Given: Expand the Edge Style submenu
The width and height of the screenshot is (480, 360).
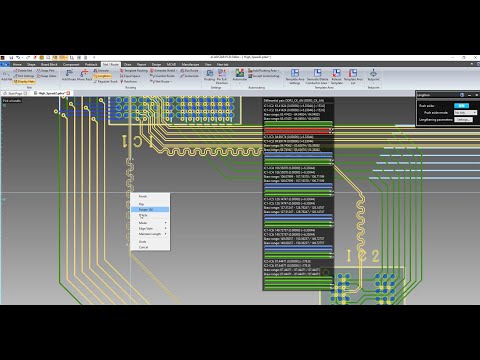Looking at the screenshot, I should tap(150, 228).
